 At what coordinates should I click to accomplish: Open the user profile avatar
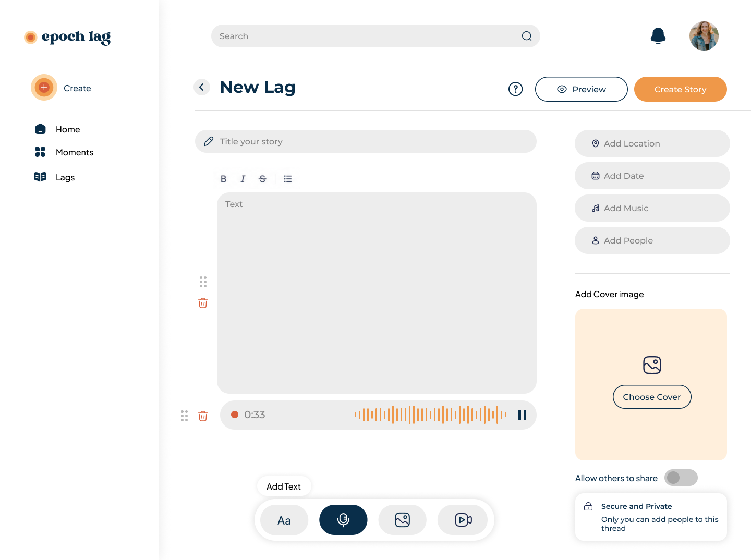pyautogui.click(x=704, y=36)
